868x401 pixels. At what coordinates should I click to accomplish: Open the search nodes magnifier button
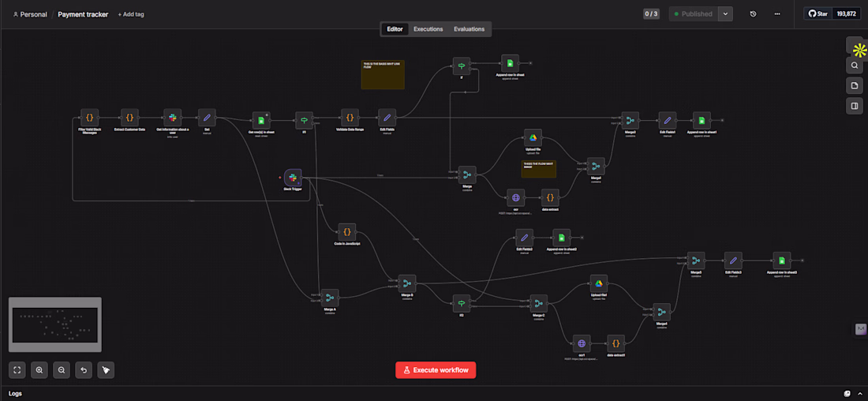click(x=854, y=66)
